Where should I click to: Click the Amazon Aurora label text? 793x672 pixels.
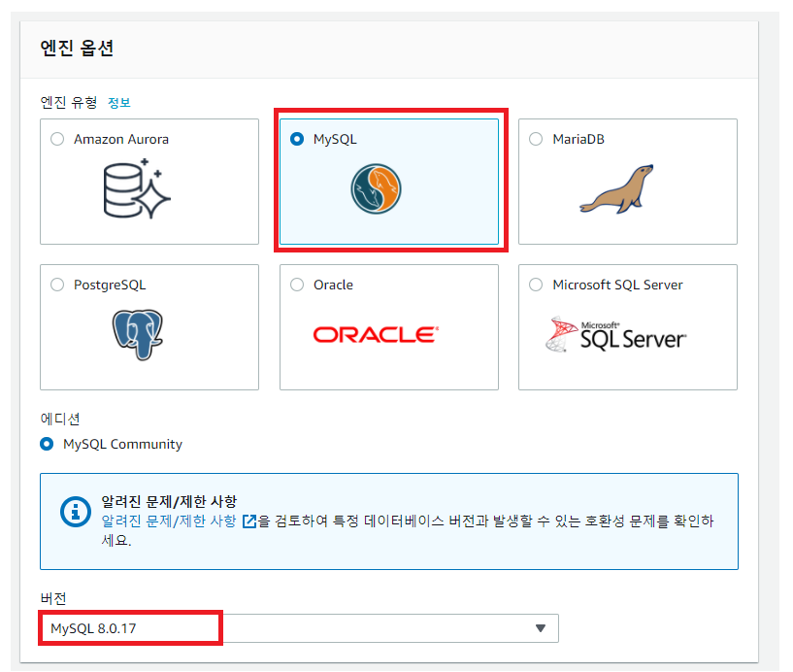click(121, 139)
